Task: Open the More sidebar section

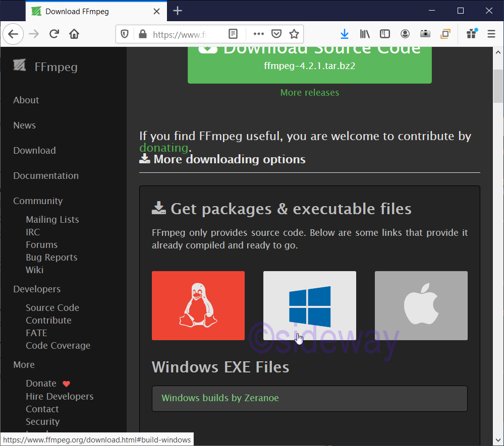Action: coord(24,365)
